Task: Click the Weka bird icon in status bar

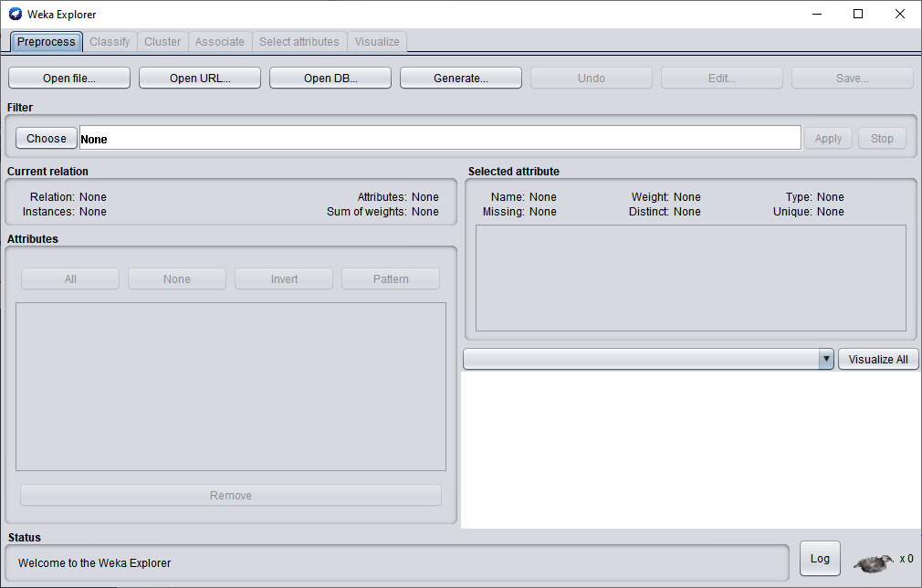Action: [874, 562]
